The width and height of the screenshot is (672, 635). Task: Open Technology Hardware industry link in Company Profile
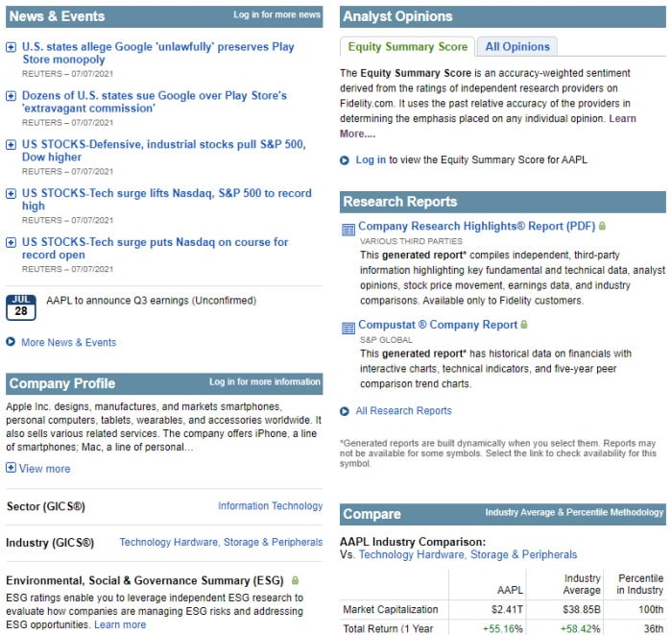221,543
